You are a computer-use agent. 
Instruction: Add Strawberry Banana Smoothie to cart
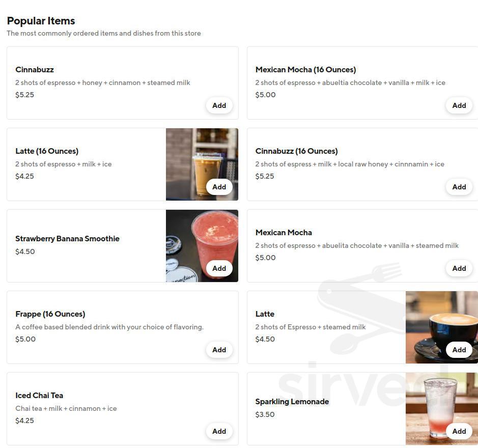219,268
